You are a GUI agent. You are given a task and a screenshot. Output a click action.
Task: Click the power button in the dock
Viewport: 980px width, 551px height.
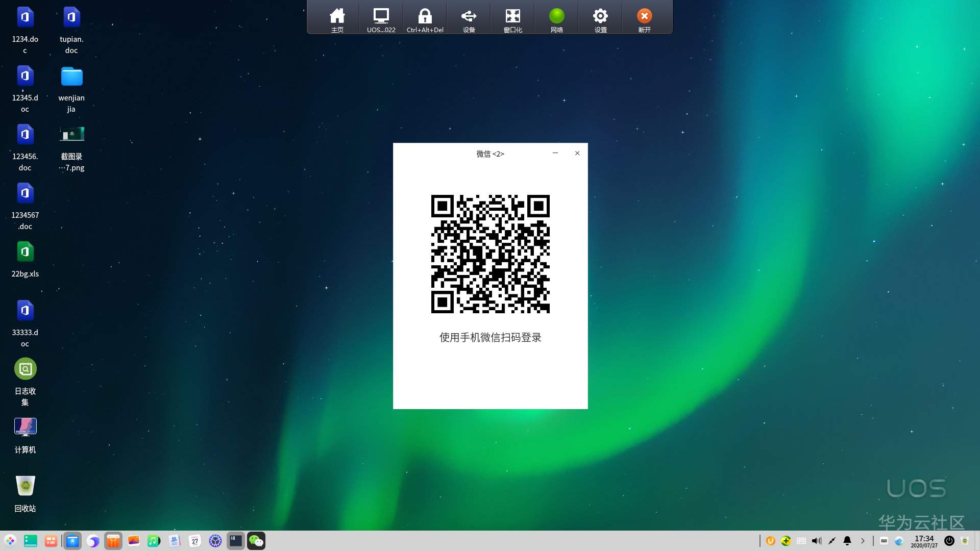coord(949,541)
